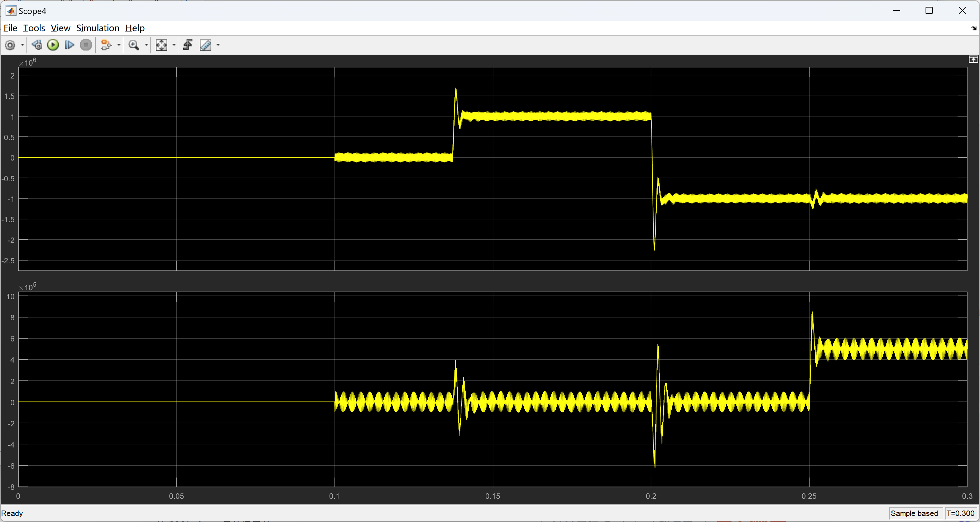Screen dimensions: 980x522
Task: Expand the Configuration Properties dropdown arrow
Action: (23, 45)
